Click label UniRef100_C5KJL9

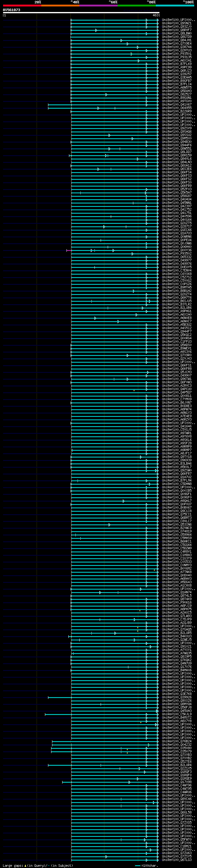click(176, 714)
